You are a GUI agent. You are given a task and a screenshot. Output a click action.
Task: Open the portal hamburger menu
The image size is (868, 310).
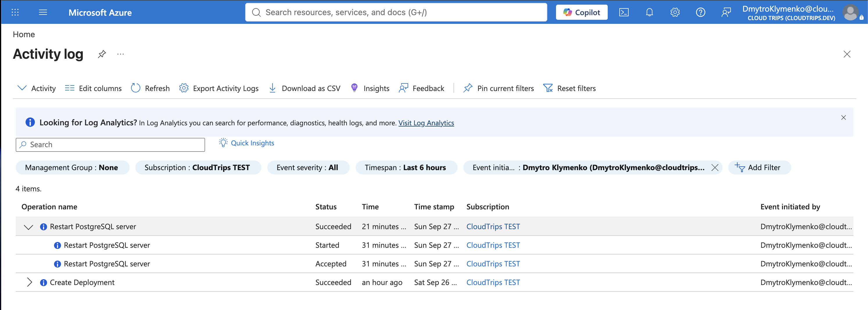click(43, 13)
